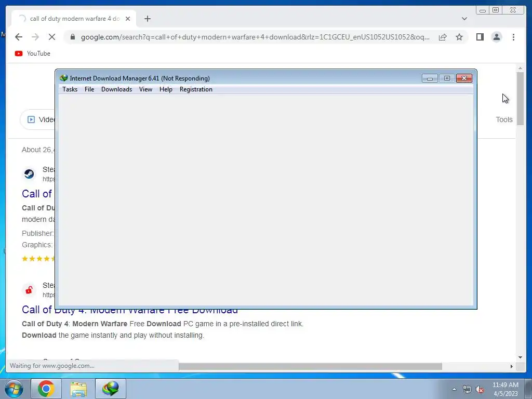Viewport: 532px width, 399px height.
Task: Open the Windows Start menu
Action: [x=14, y=389]
